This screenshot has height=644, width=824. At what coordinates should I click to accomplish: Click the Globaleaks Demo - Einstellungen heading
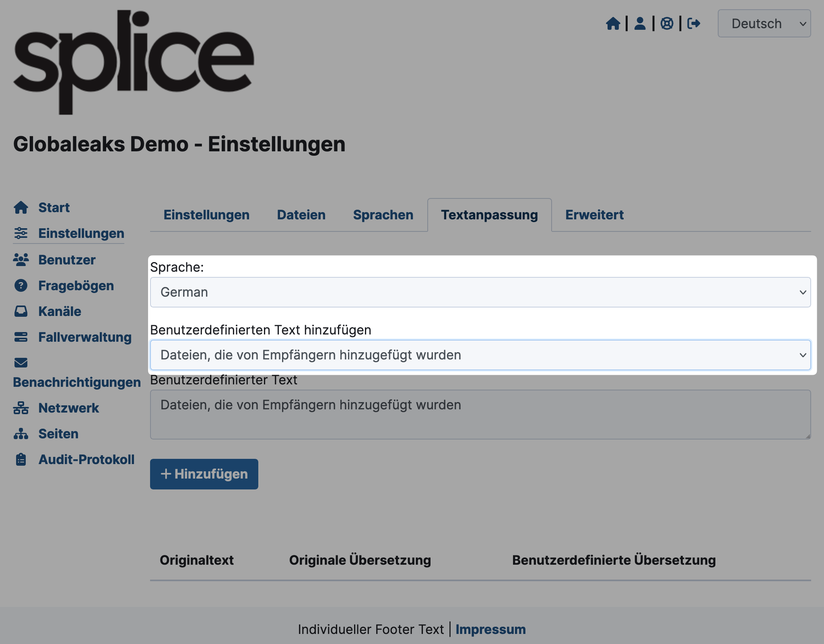[179, 144]
